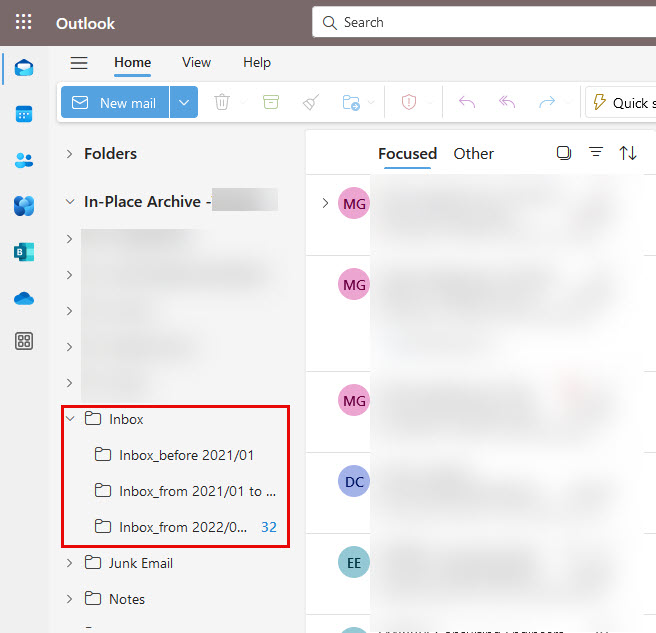Toggle the select all messages checkbox icon
The height and width of the screenshot is (633, 656).
click(x=564, y=153)
